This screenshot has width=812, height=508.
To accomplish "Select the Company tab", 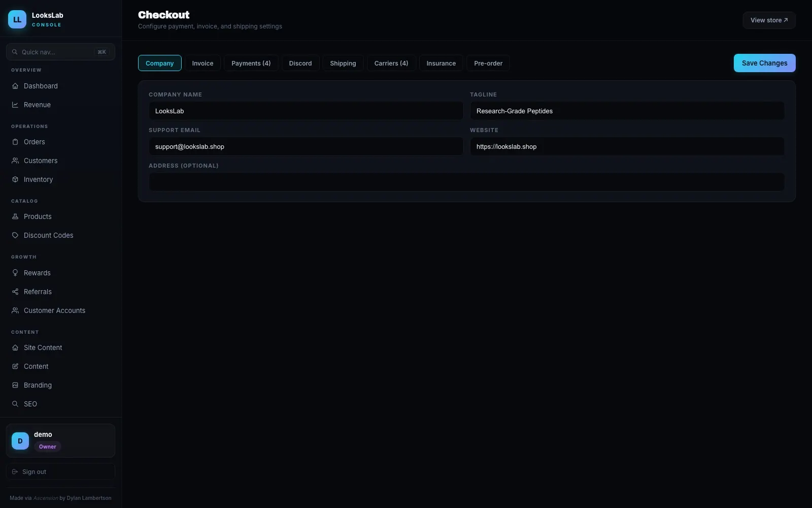I will (x=160, y=63).
